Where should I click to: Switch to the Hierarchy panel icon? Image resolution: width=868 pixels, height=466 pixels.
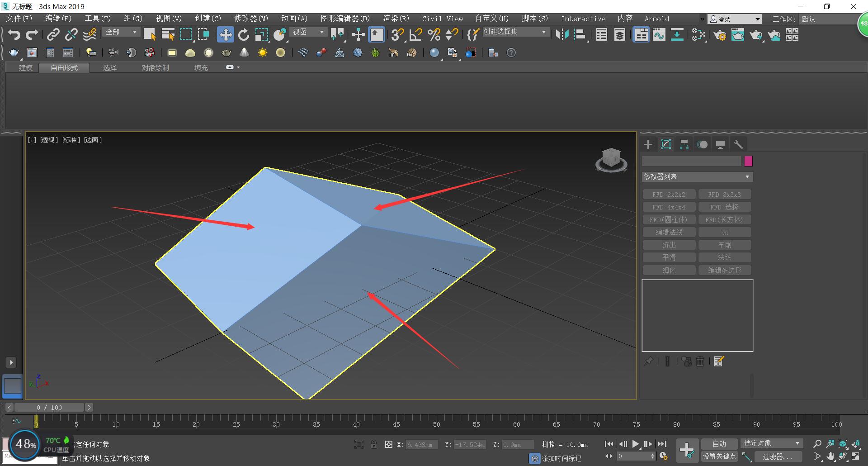coord(684,144)
